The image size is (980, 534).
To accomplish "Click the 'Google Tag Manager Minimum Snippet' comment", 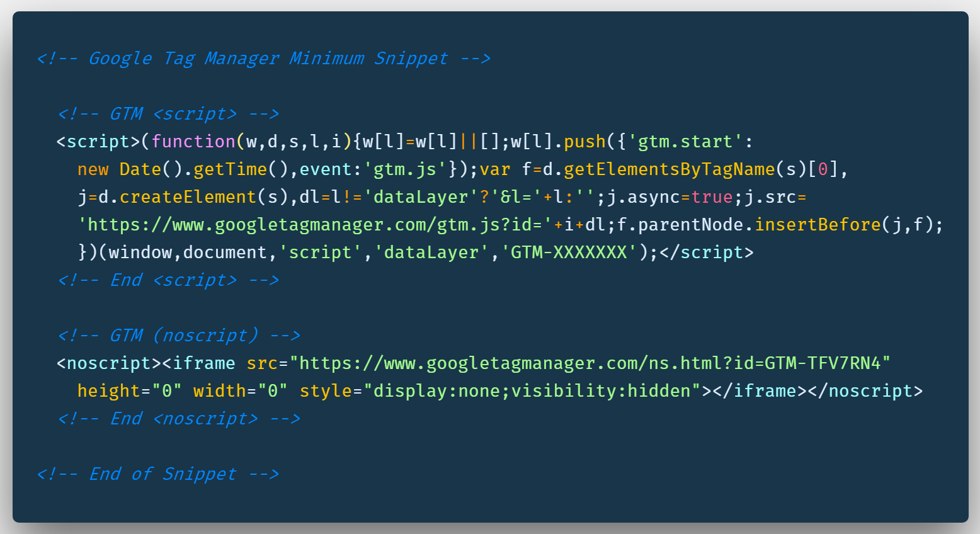I will click(263, 59).
